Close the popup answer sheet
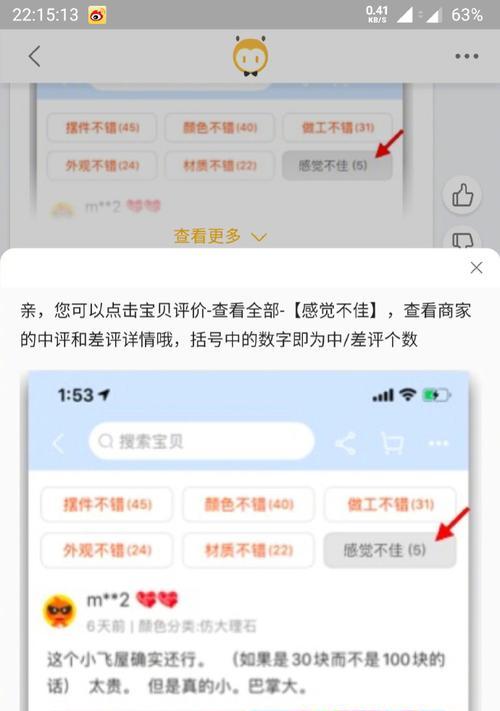This screenshot has width=500, height=711. 476,268
